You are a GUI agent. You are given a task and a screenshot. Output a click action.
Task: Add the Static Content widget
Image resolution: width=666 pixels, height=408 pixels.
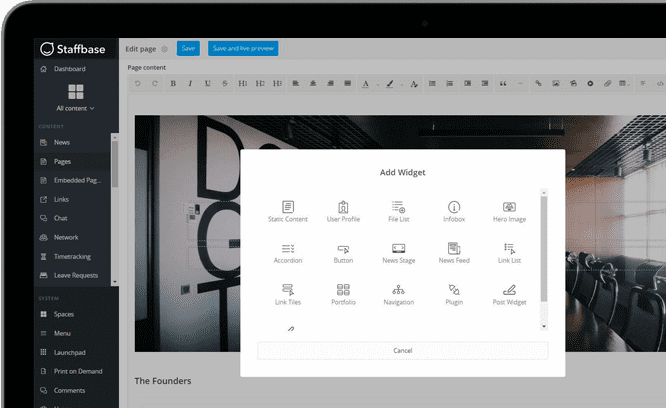288,211
